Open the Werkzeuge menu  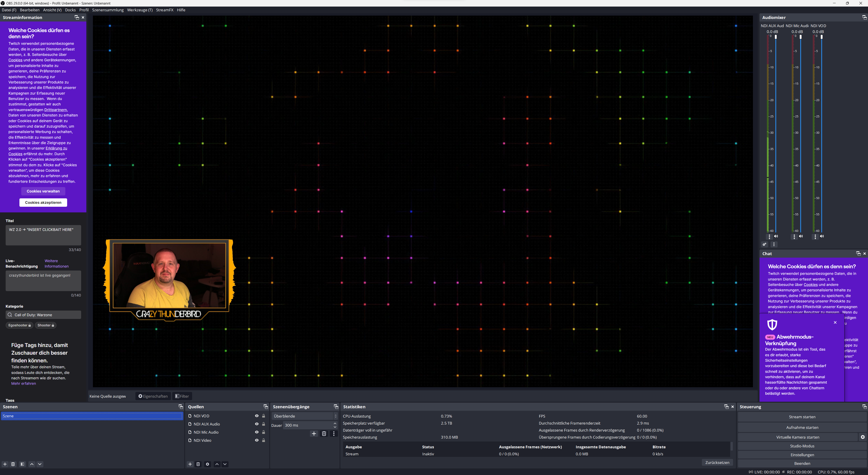[140, 10]
